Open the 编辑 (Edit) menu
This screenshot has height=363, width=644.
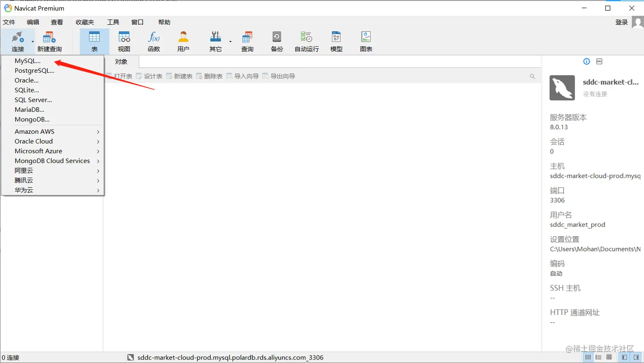pyautogui.click(x=33, y=22)
